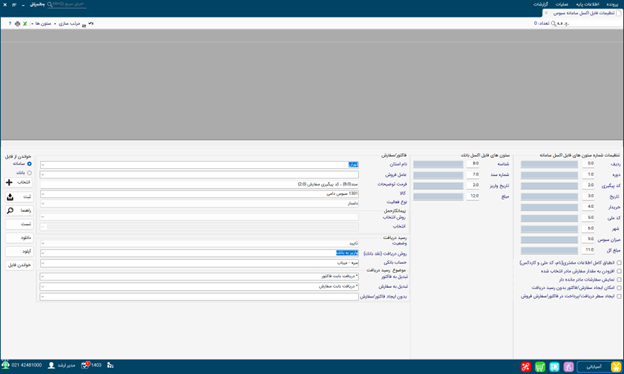Click the دانلود button
Image resolution: width=624 pixels, height=374 pixels.
(x=19, y=238)
